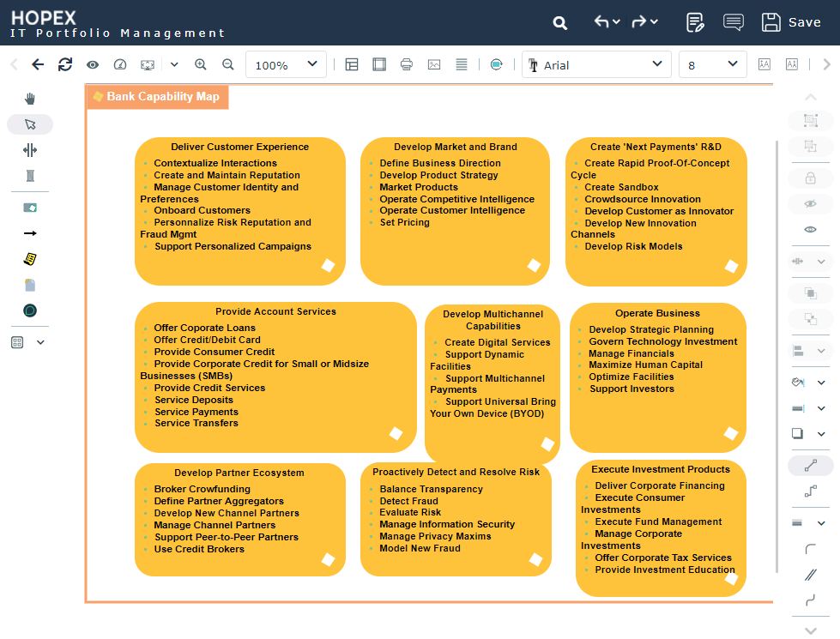Click the black arrow link tool
The image size is (840, 639).
30,233
